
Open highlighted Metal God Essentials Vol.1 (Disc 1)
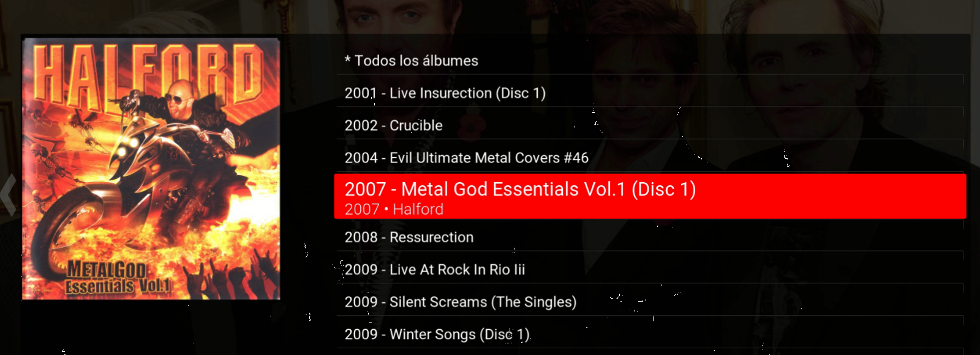tap(520, 189)
